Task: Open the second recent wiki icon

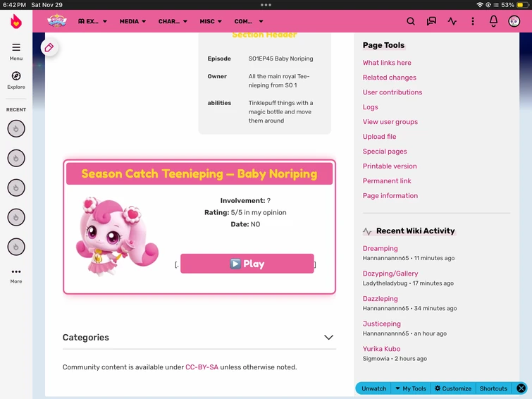Action: 16,158
